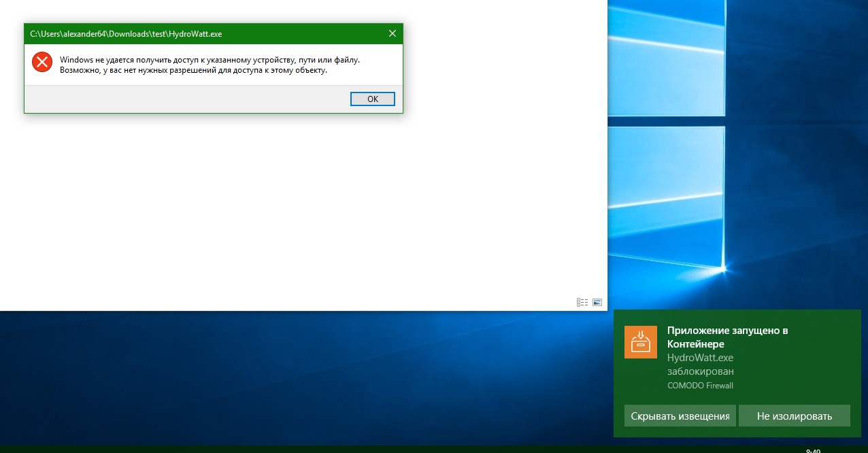Click 'Не изолировать' button in notification

point(794,416)
